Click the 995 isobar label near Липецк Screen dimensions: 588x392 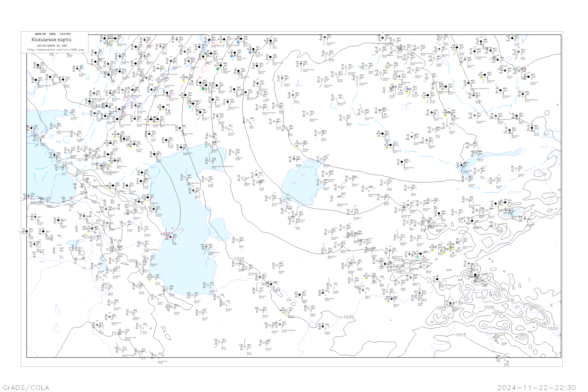(x=107, y=43)
